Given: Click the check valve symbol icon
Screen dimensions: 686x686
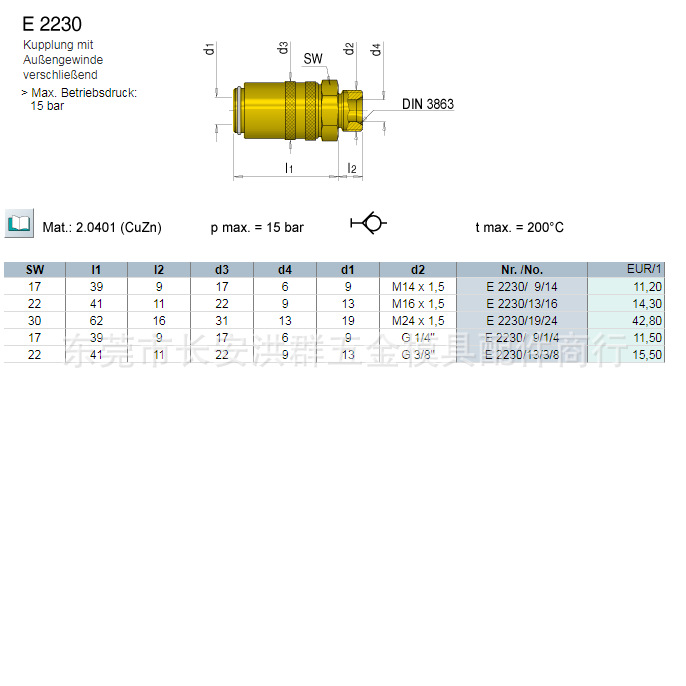Looking at the screenshot, I should (368, 223).
